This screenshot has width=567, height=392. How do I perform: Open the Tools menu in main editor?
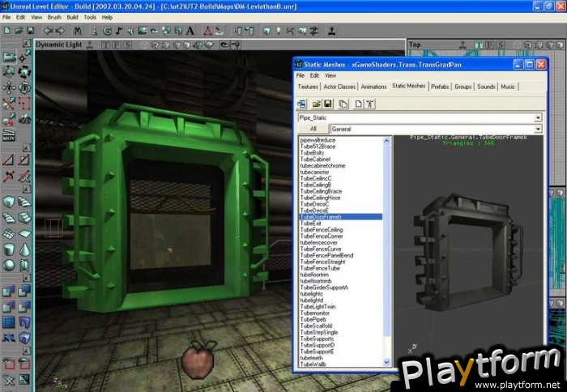(90, 17)
